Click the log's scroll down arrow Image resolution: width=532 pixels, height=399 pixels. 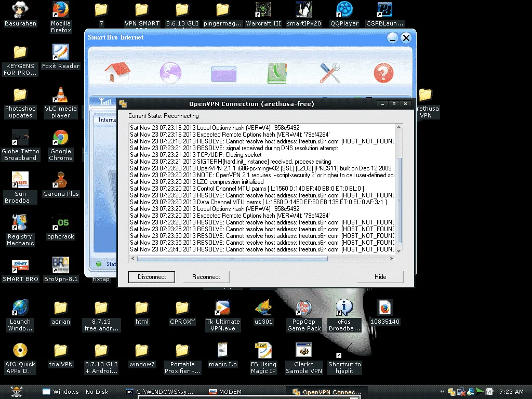click(398, 251)
